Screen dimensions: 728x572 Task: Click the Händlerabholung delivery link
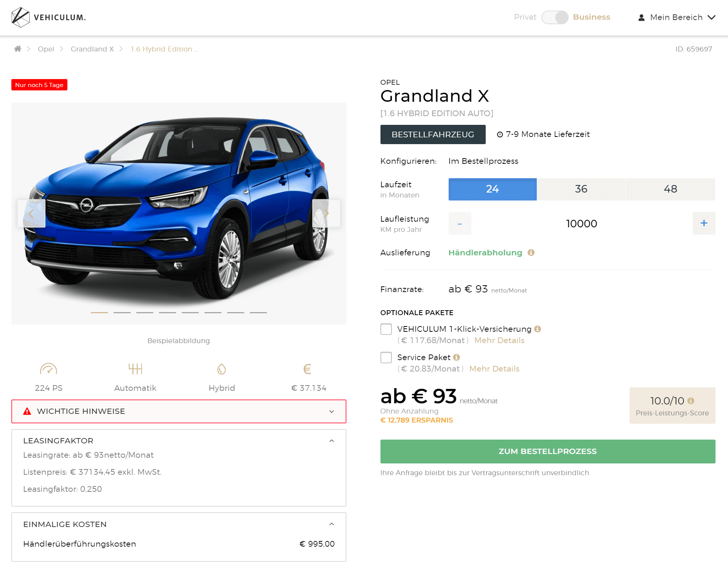pos(485,253)
